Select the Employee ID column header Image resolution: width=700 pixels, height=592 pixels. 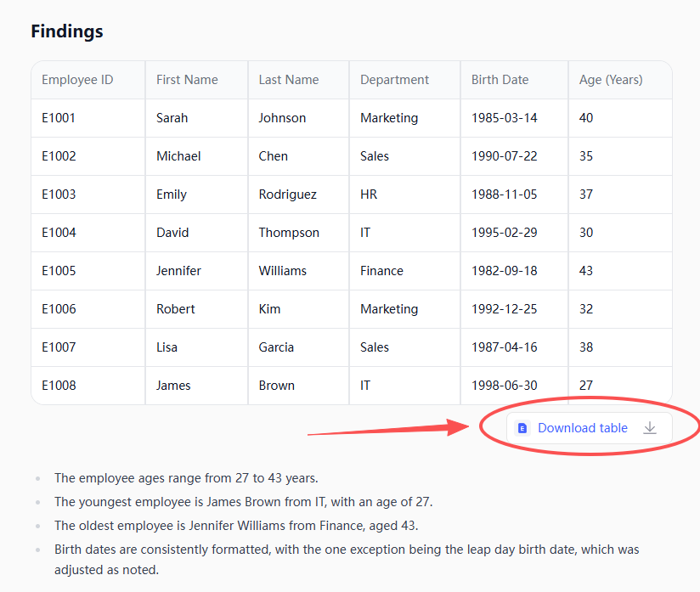coord(77,80)
